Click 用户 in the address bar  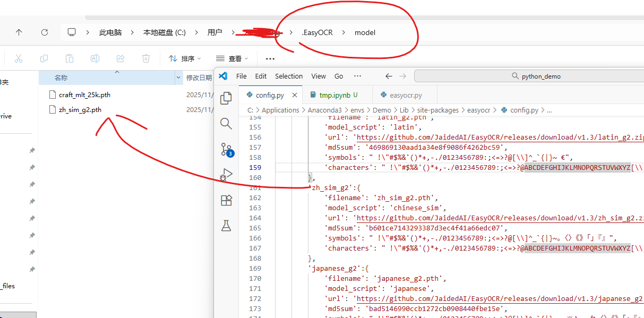click(215, 32)
